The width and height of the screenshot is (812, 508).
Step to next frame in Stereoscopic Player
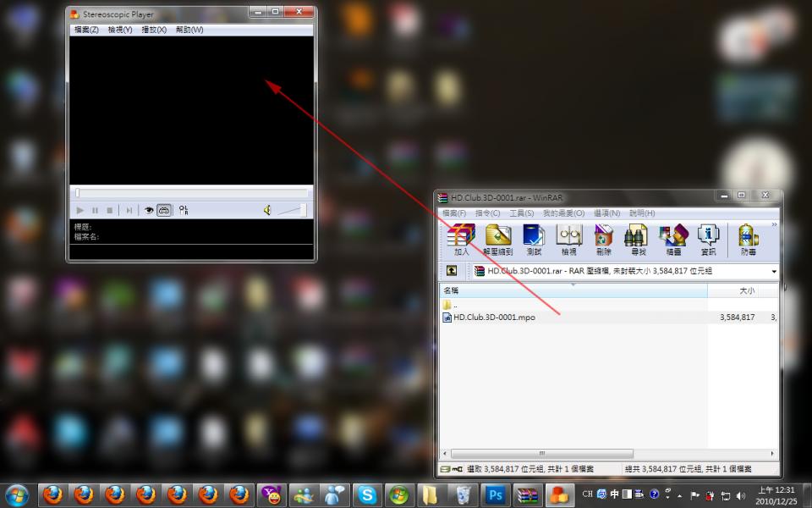point(129,210)
